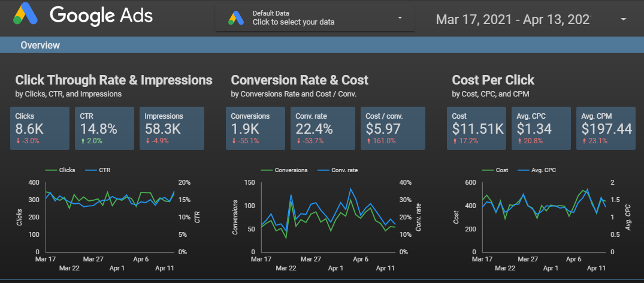
Task: Select the Overview tab
Action: click(x=40, y=45)
